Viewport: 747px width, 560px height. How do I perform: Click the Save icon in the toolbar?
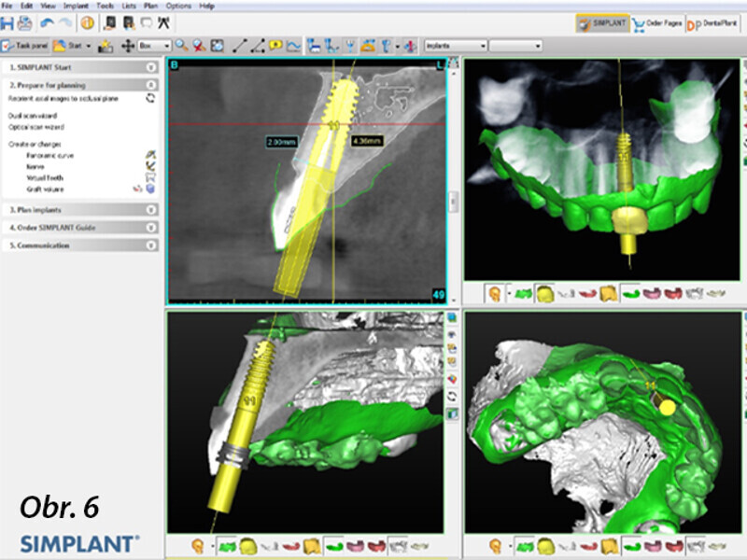pyautogui.click(x=7, y=22)
